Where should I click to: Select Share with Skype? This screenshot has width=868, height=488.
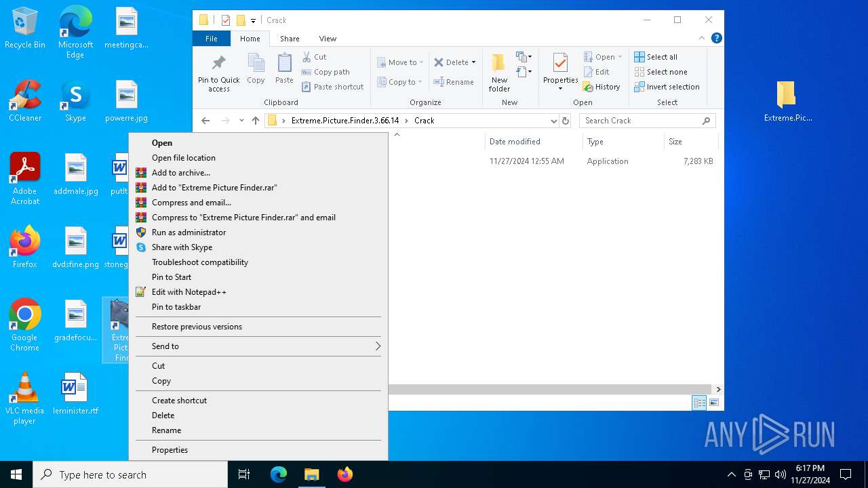click(x=258, y=247)
